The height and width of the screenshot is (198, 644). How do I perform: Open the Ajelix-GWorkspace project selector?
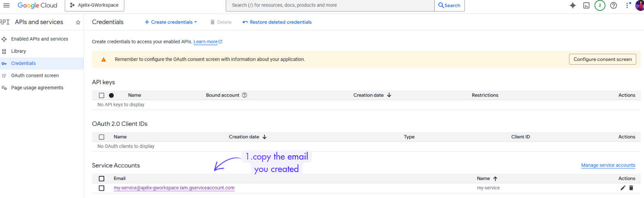click(94, 5)
